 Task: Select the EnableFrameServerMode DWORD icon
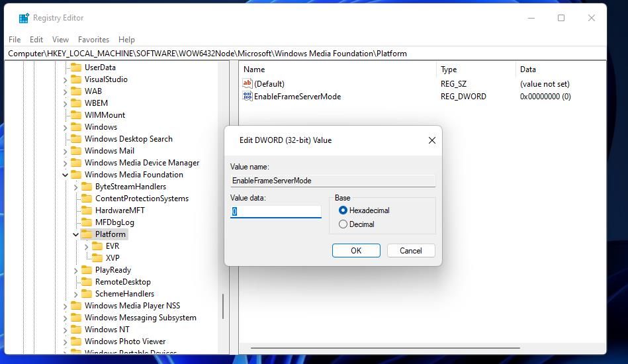click(247, 96)
